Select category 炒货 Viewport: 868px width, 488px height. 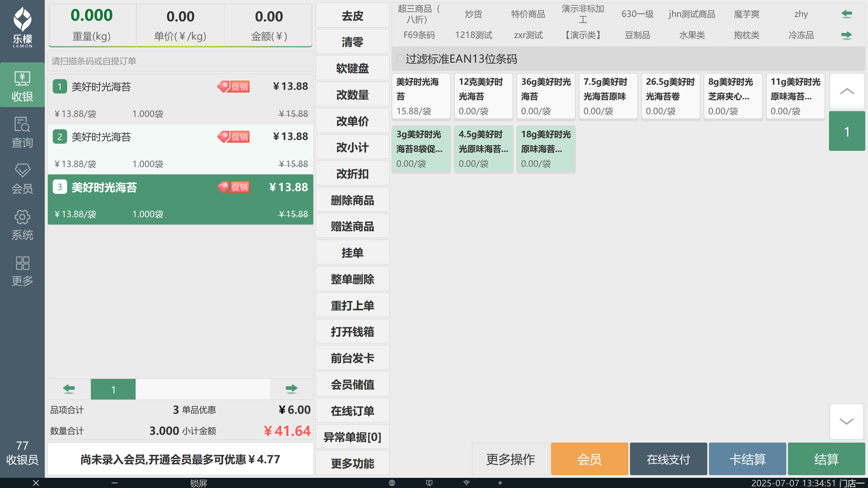pos(474,14)
